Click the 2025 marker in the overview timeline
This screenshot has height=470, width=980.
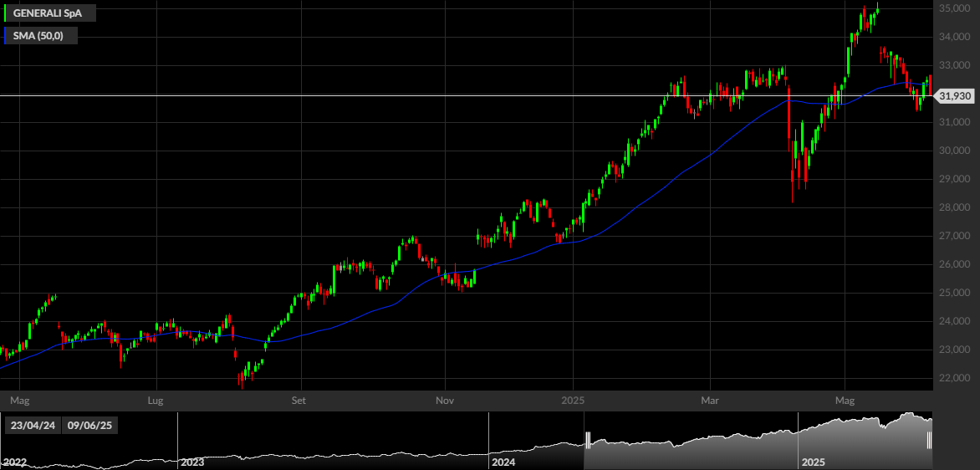point(813,462)
